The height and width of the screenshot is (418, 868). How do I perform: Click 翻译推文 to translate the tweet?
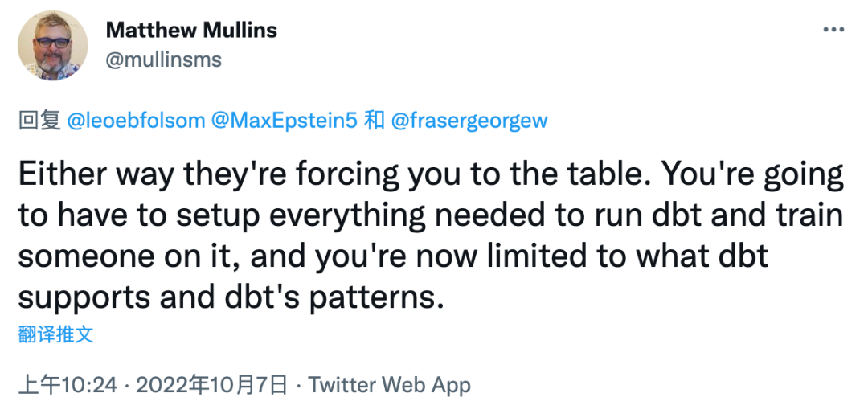(55, 334)
